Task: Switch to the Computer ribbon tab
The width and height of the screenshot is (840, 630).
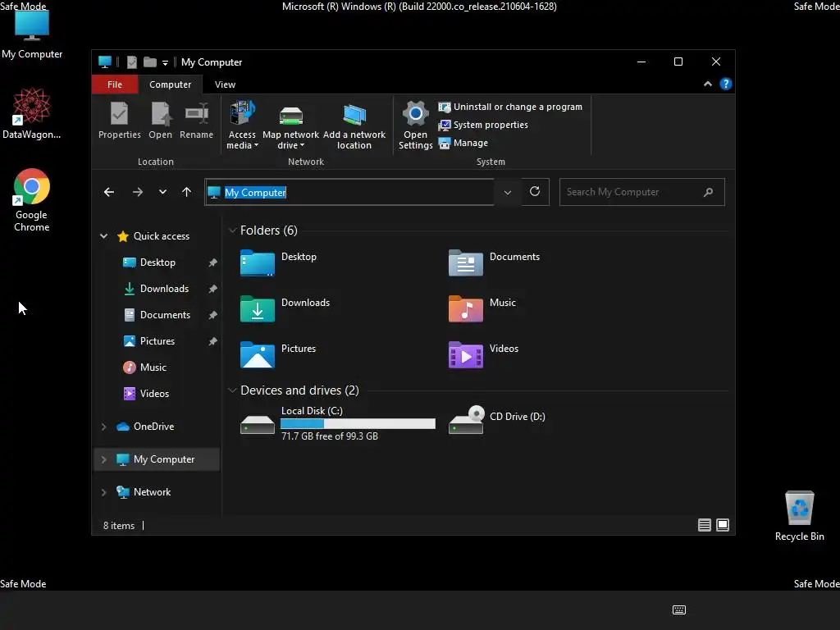Action: pos(171,84)
